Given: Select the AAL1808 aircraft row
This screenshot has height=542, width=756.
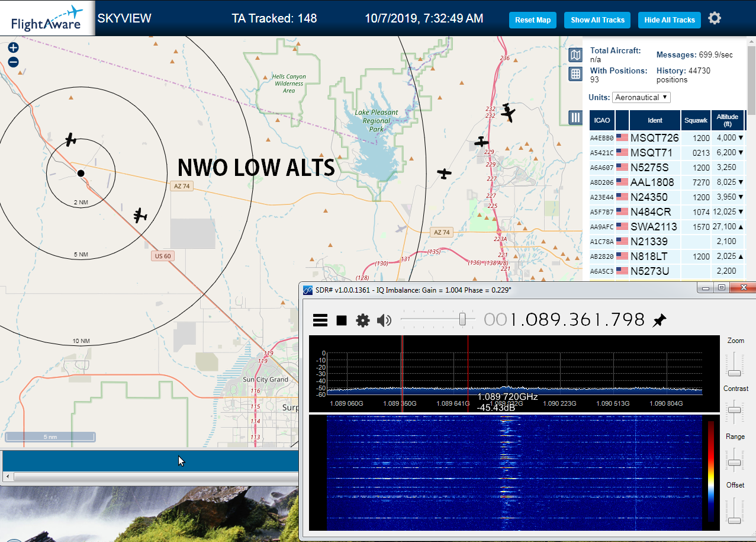Looking at the screenshot, I should pos(667,182).
